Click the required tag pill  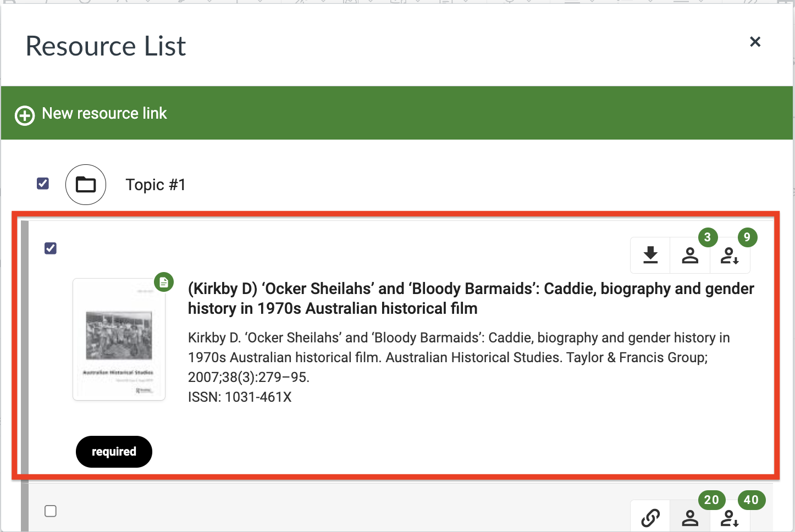114,452
